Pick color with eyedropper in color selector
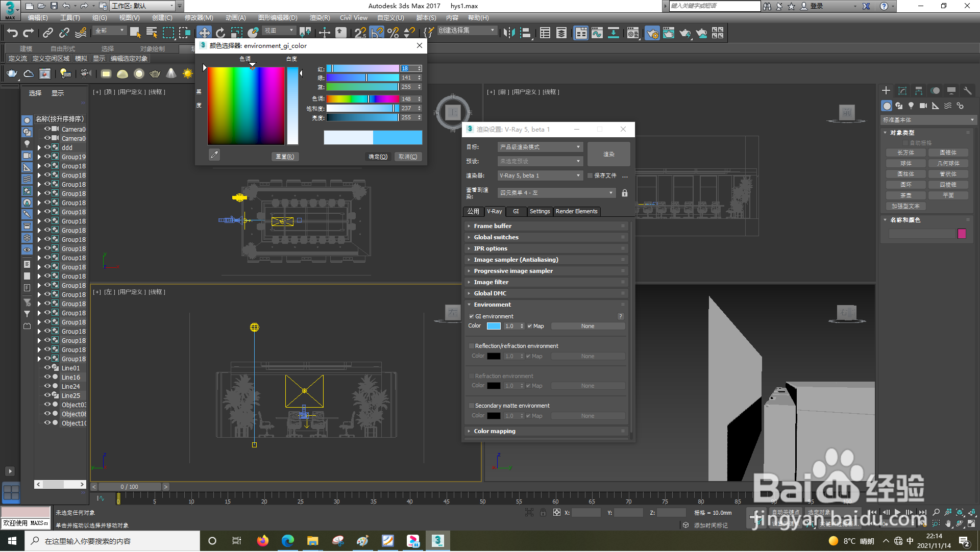Screen dimensions: 980x552 (x=214, y=155)
